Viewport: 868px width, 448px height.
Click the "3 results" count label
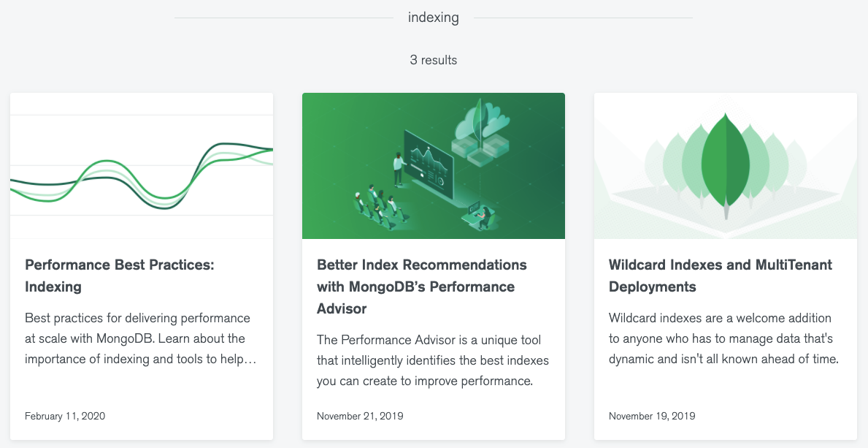[434, 60]
